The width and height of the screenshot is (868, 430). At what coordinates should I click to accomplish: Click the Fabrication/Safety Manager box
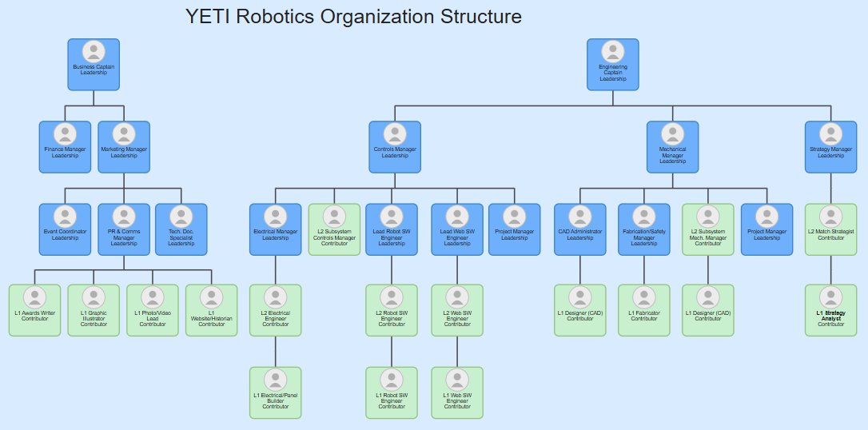tap(643, 229)
